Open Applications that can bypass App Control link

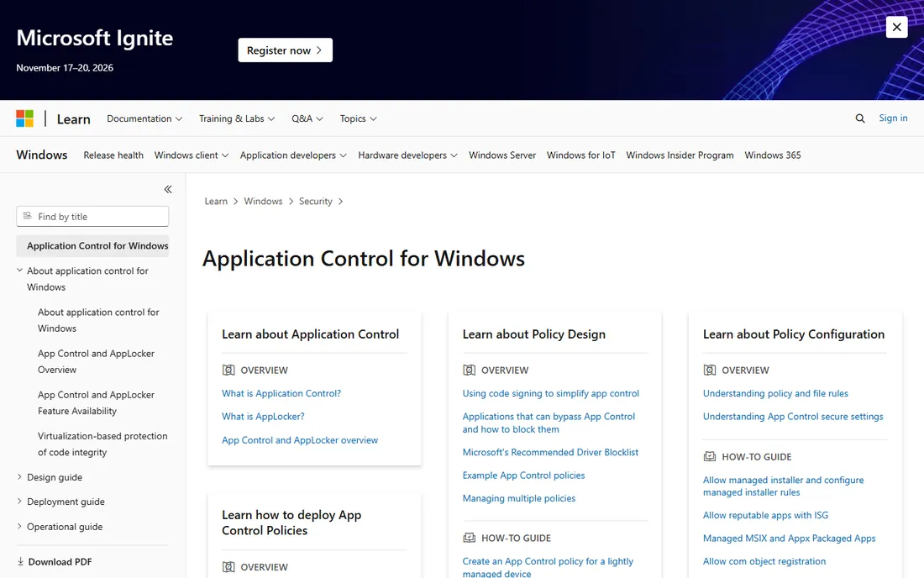(x=549, y=423)
